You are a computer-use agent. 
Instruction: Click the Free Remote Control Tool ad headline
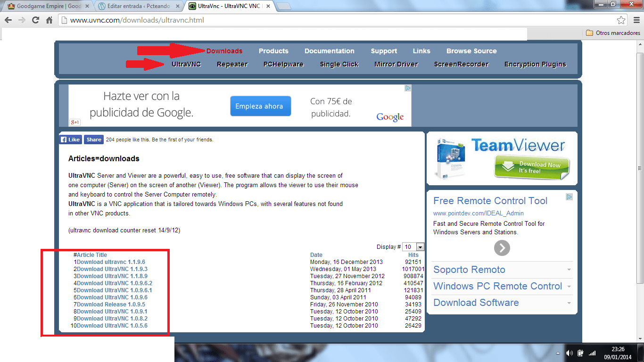tap(490, 201)
